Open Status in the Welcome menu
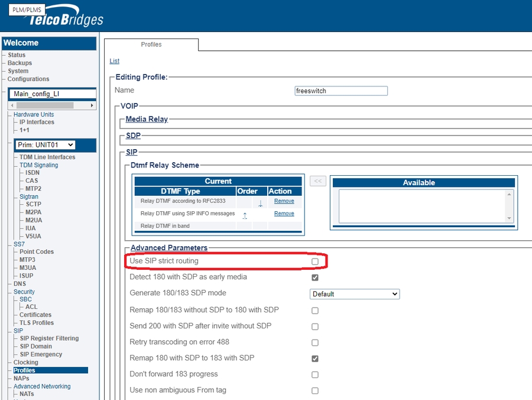Viewport: 532px width, 400px height. [x=17, y=55]
